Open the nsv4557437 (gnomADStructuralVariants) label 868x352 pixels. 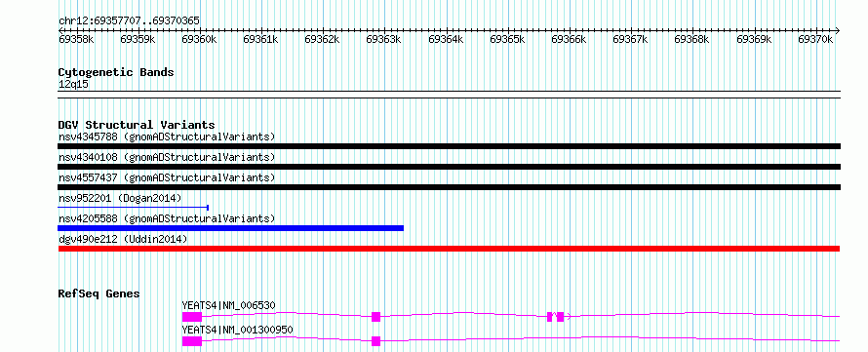(167, 177)
